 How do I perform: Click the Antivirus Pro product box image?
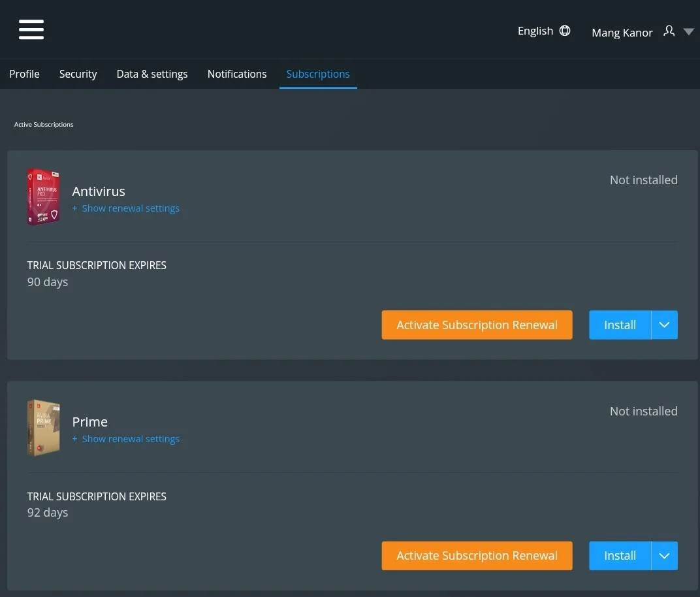tap(43, 197)
